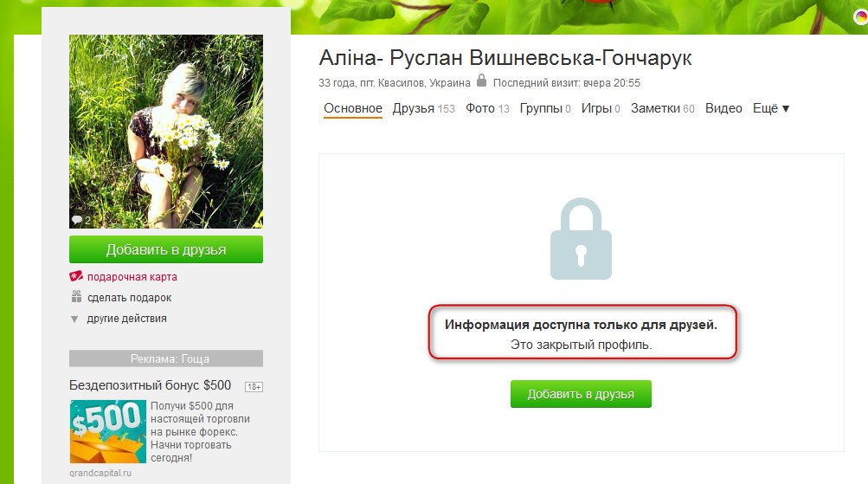Open the 'подарочная карта' link
This screenshot has height=484, width=868.
coord(132,276)
